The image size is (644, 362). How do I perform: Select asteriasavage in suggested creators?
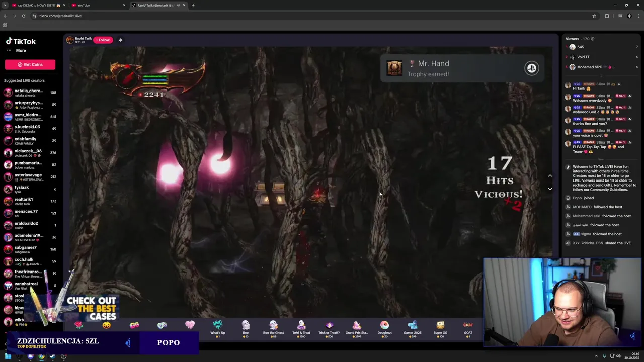click(30, 177)
